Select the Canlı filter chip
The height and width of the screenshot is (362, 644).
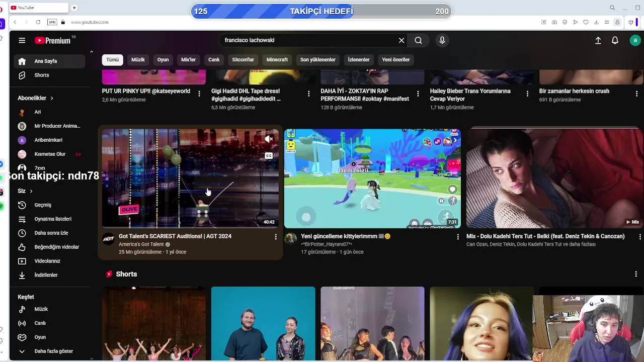click(x=214, y=59)
